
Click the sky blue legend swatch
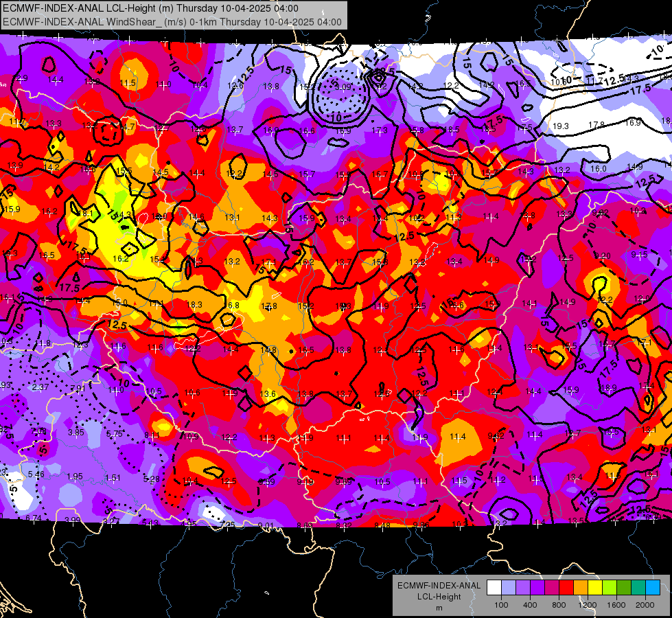click(653, 588)
